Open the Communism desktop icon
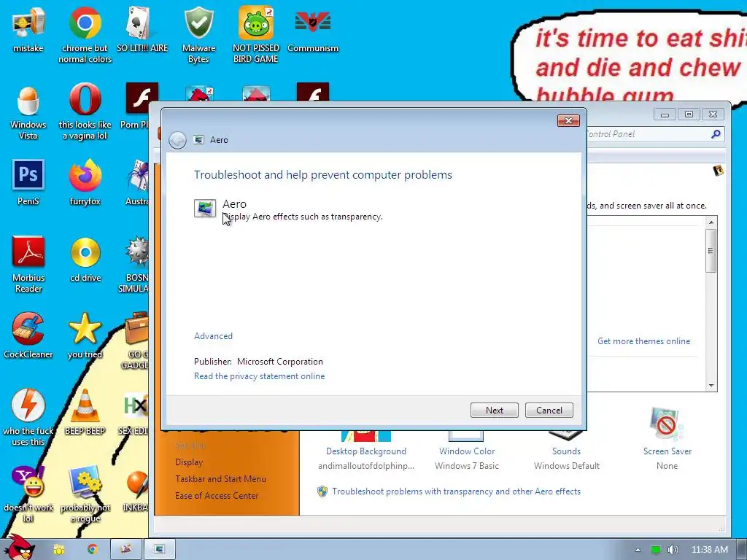The width and height of the screenshot is (747, 560). [312, 29]
